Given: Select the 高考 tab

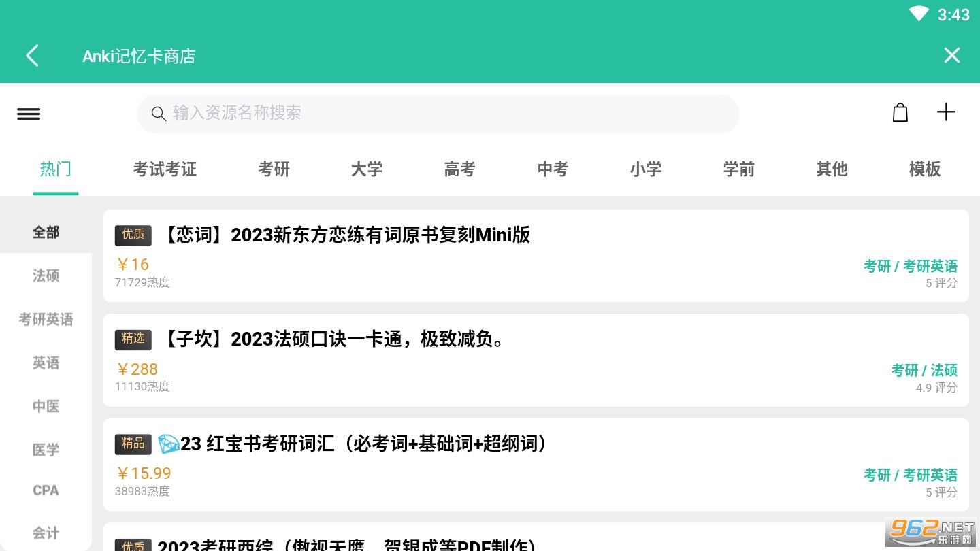Looking at the screenshot, I should tap(459, 169).
